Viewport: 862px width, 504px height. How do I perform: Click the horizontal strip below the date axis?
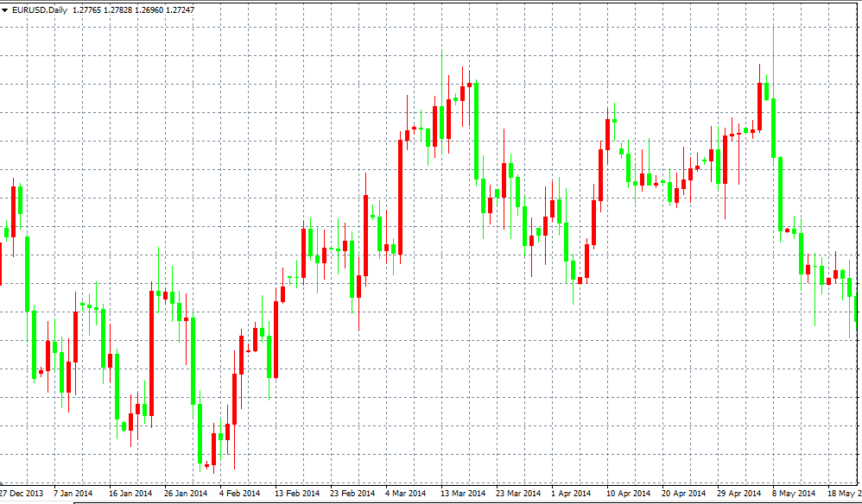[x=432, y=501]
